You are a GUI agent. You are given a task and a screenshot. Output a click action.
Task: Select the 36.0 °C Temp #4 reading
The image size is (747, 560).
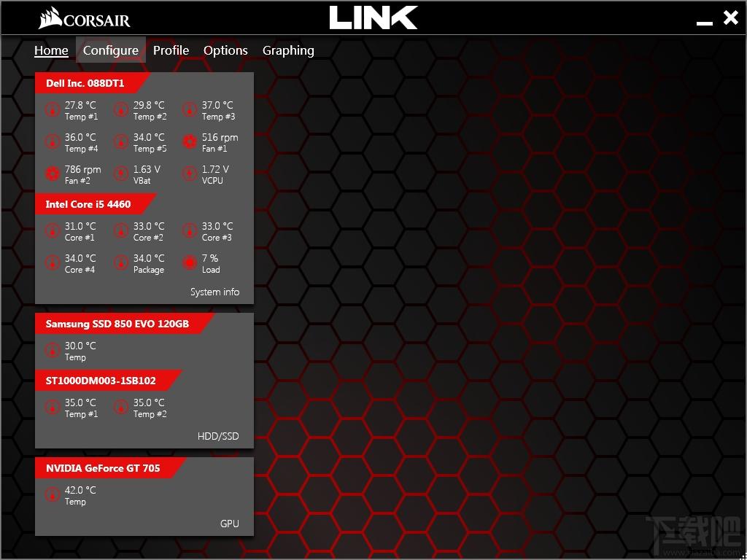coord(80,137)
